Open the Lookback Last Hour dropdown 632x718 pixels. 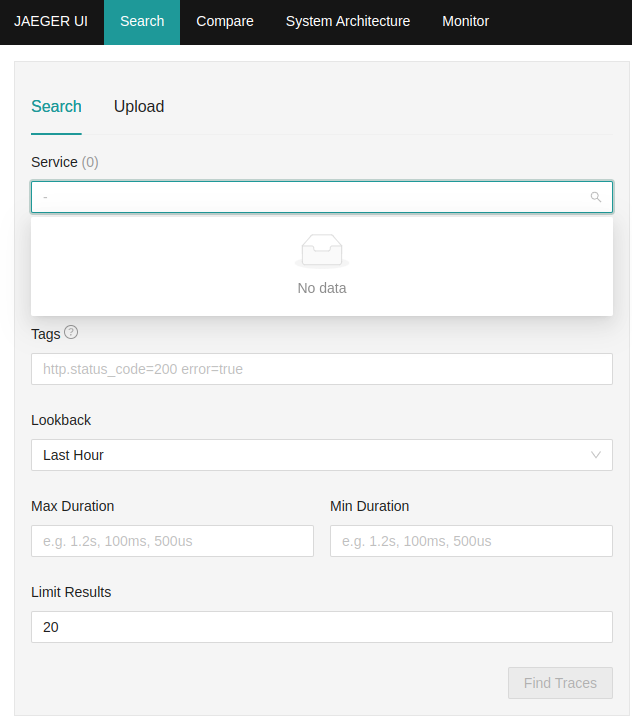point(322,455)
